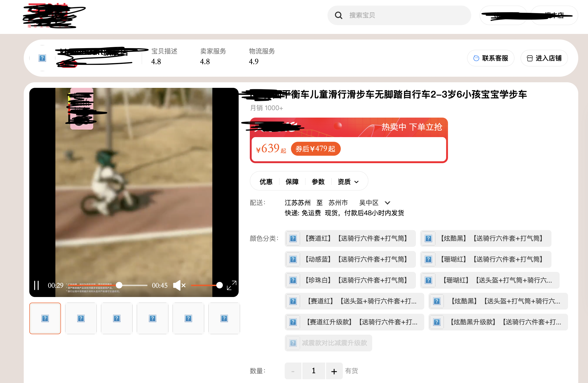Choose 【珍珠白】 color option
This screenshot has width=588, height=383.
click(350, 280)
